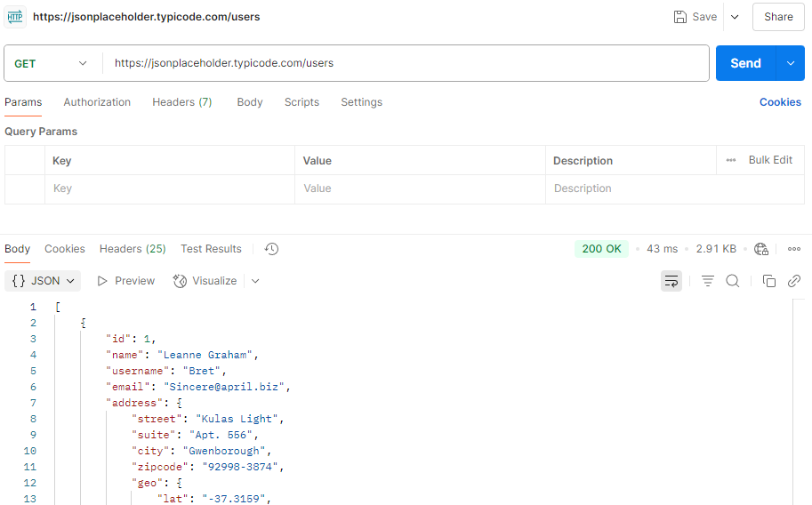Click the "Bret" username value
The image size is (812, 505).
coord(202,371)
